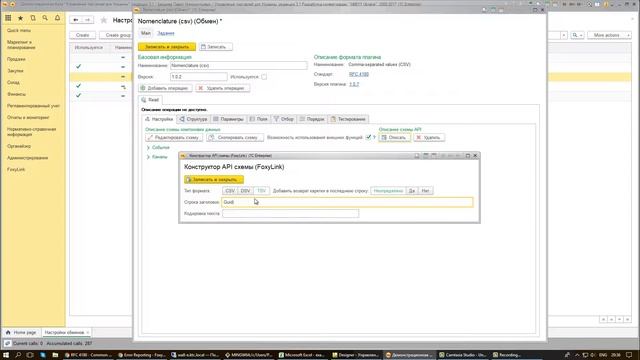The width and height of the screenshot is (640, 360).
Task: Switch to Тестирование tab
Action: pyautogui.click(x=348, y=119)
